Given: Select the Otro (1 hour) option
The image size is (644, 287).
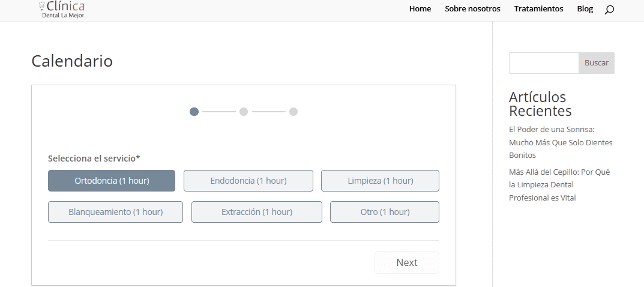Looking at the screenshot, I should click(385, 212).
